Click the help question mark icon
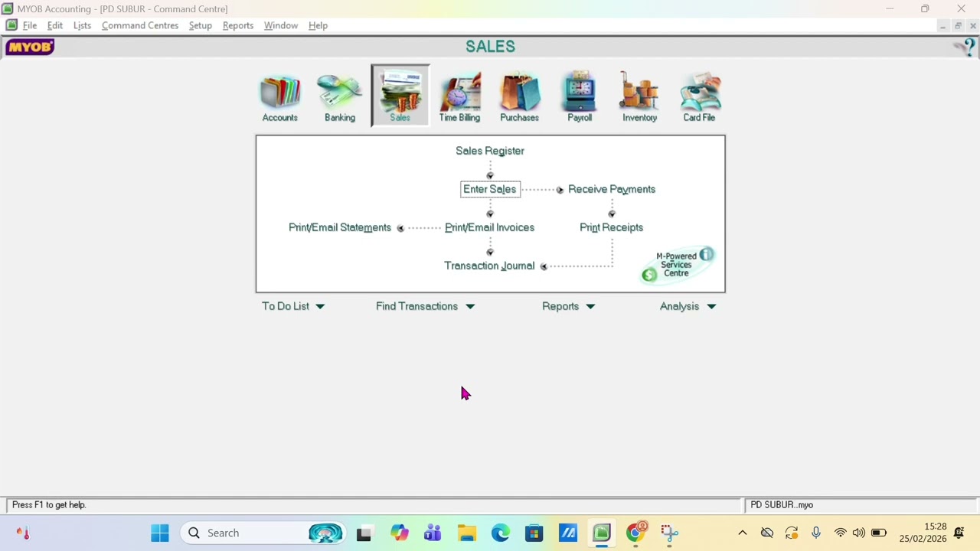The width and height of the screenshot is (980, 551). 965,47
